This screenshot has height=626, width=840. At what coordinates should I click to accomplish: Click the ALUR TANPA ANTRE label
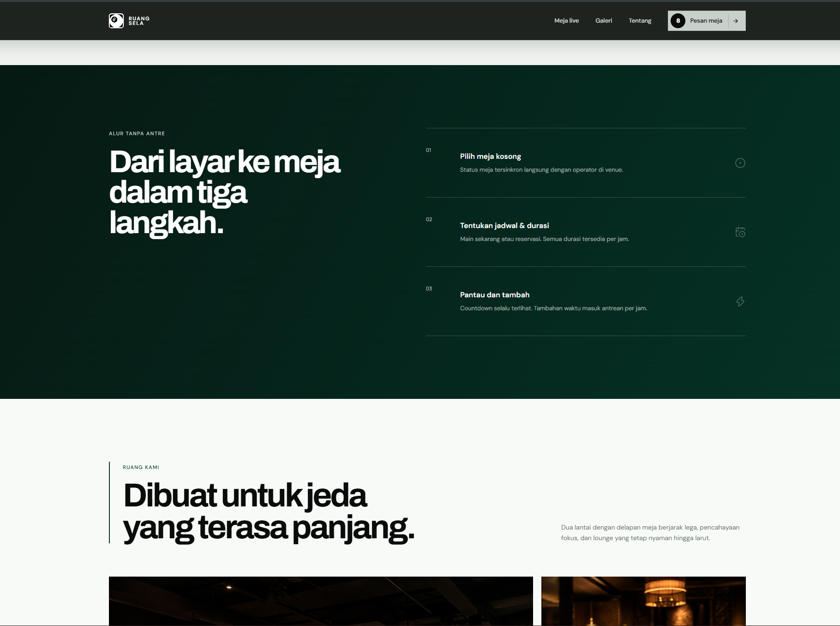[137, 133]
